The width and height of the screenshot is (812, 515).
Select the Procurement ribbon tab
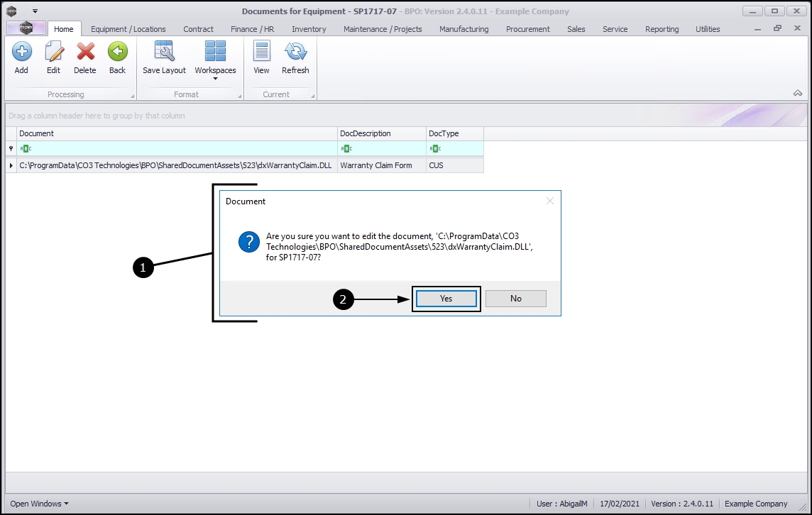tap(527, 29)
